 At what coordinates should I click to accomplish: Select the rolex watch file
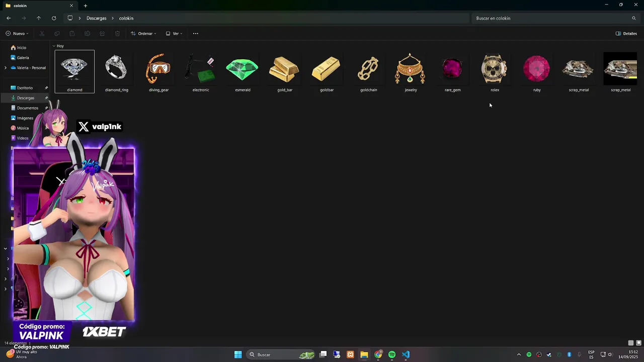pos(495,71)
